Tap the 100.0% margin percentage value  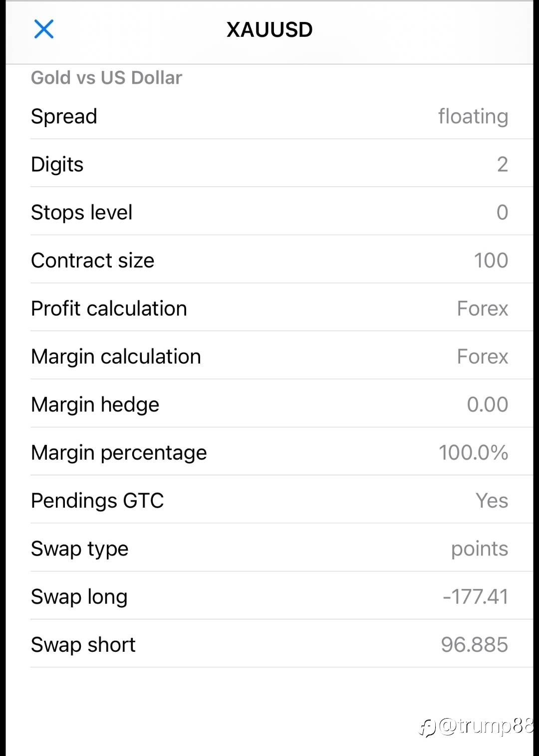click(x=473, y=452)
